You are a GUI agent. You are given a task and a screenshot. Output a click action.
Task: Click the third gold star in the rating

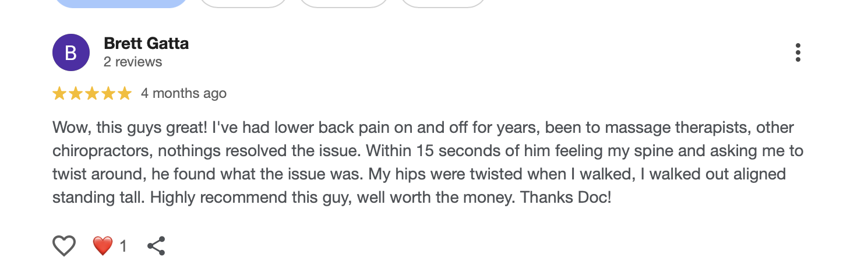pos(92,93)
